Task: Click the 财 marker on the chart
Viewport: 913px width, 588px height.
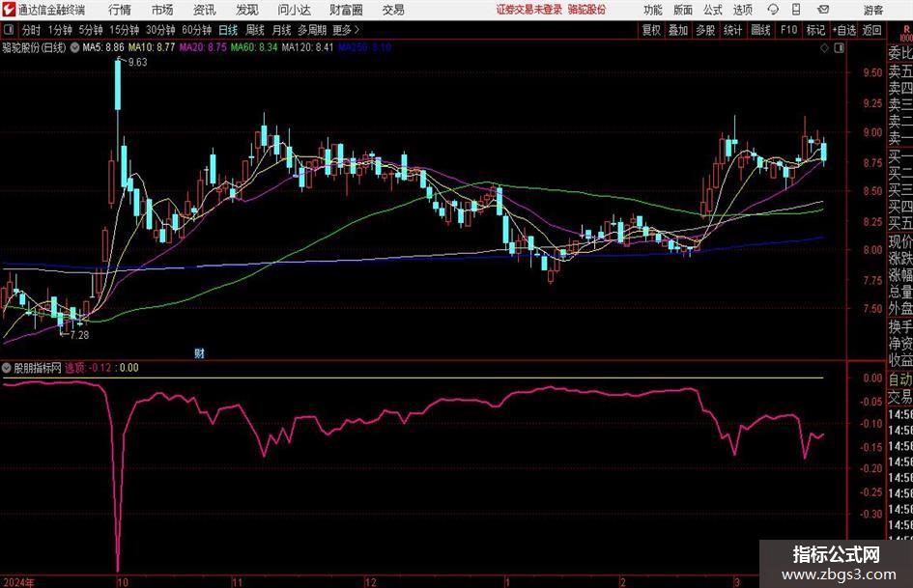Action: [x=199, y=352]
